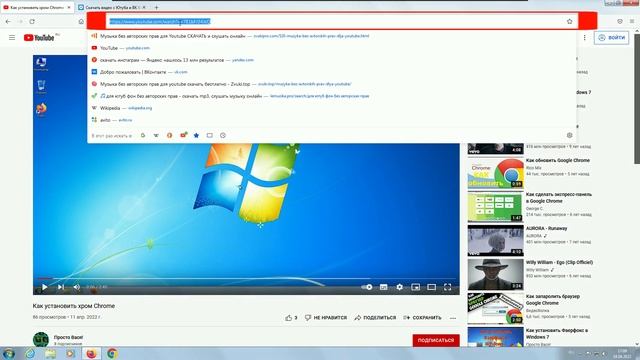640x360 pixels.
Task: Click the СОХРАНИТЬ save button
Action: [422, 318]
